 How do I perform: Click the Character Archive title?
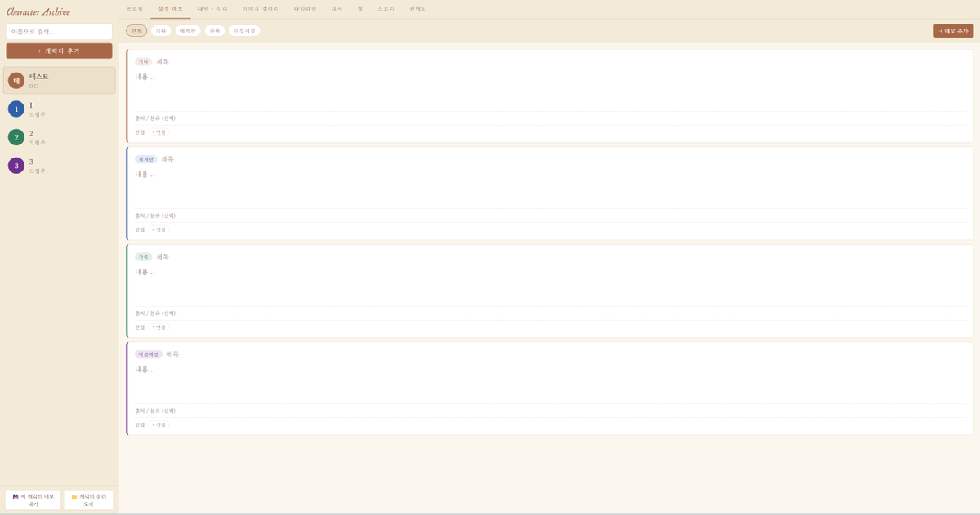(38, 11)
